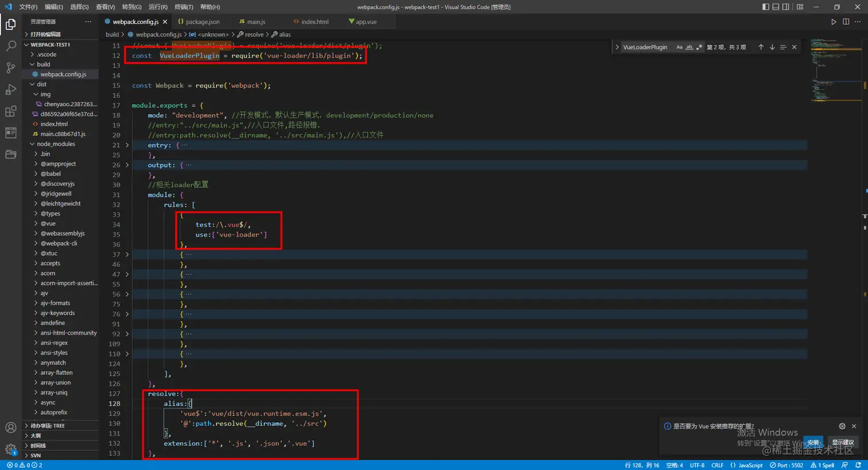868x470 pixels.
Task: Expand the .vscode folder
Action: click(x=61, y=55)
